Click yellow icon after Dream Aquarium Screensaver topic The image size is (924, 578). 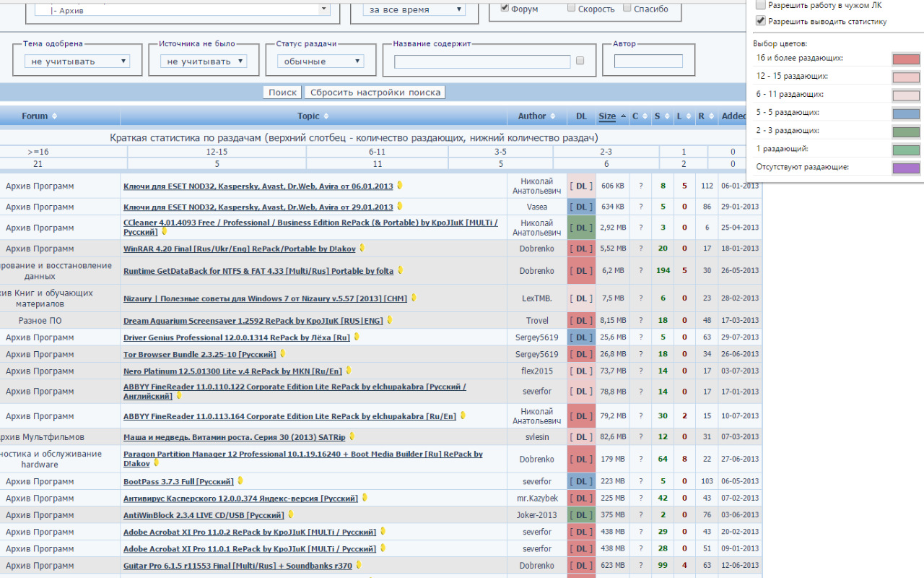point(389,319)
